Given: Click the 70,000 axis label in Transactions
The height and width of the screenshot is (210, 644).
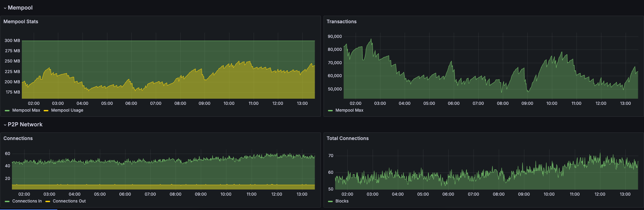Looking at the screenshot, I should click(335, 63).
